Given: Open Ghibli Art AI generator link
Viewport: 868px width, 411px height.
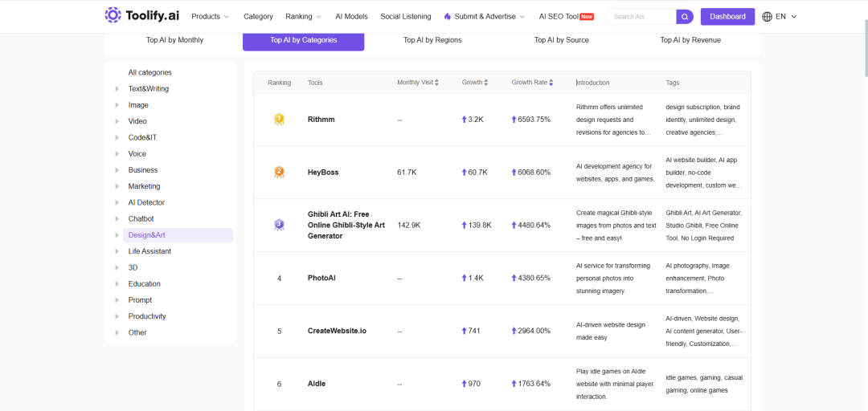Looking at the screenshot, I should tap(346, 225).
